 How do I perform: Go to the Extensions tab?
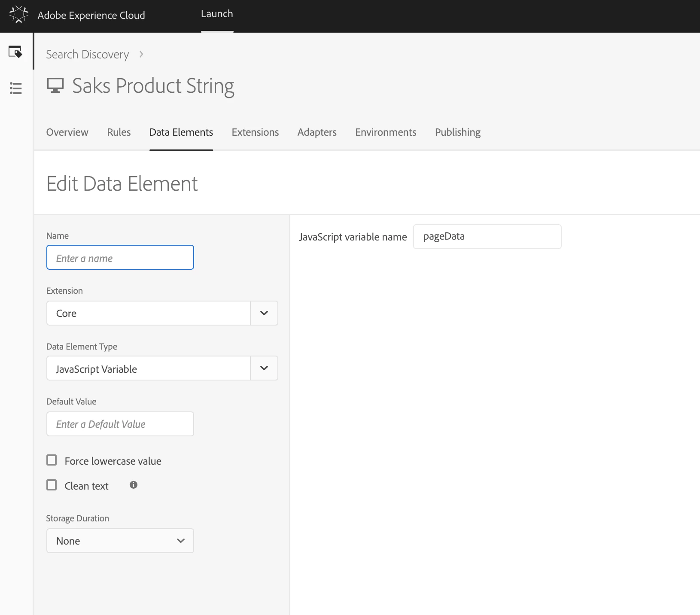pyautogui.click(x=255, y=132)
